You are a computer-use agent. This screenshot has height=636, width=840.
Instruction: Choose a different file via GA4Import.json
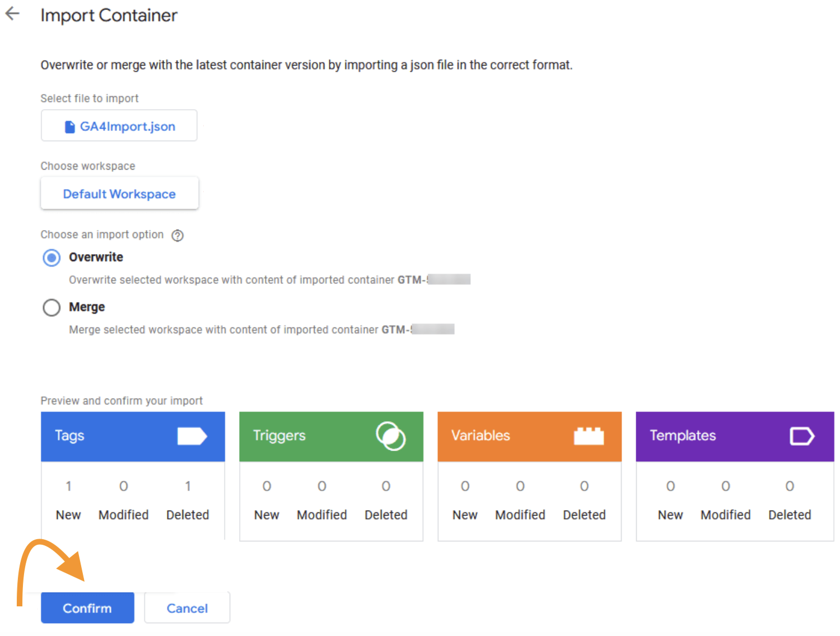click(x=127, y=127)
